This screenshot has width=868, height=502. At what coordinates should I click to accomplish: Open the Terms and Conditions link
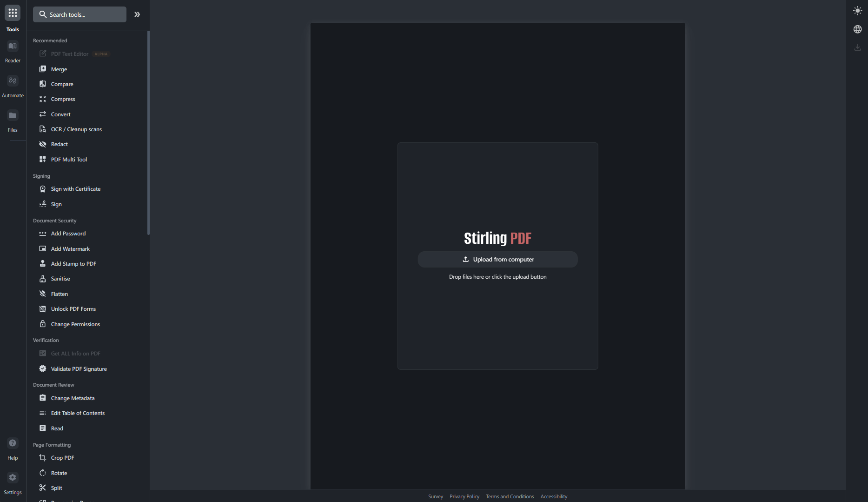click(510, 496)
